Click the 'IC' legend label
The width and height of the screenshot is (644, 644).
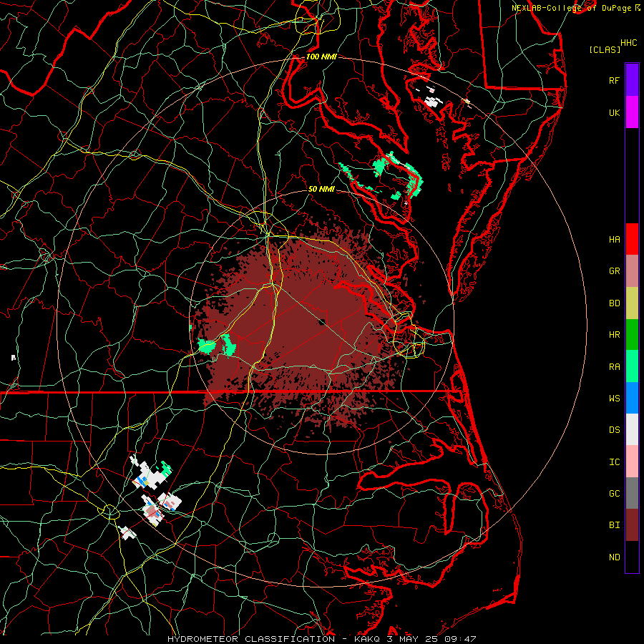tap(614, 462)
